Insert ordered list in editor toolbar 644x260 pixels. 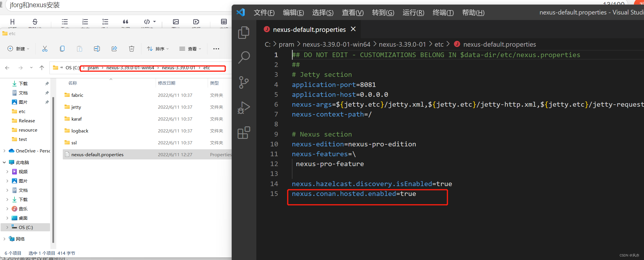(85, 22)
